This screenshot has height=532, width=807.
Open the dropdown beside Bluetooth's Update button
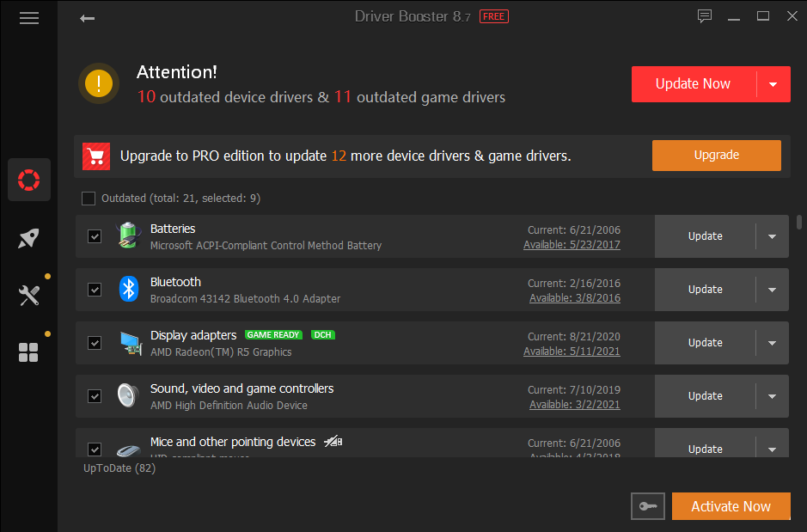click(x=772, y=290)
